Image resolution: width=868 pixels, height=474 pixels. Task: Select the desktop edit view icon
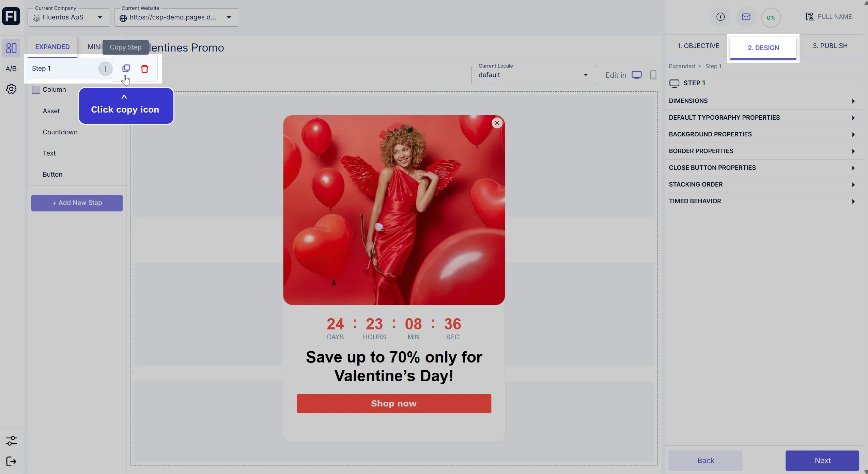pyautogui.click(x=636, y=75)
